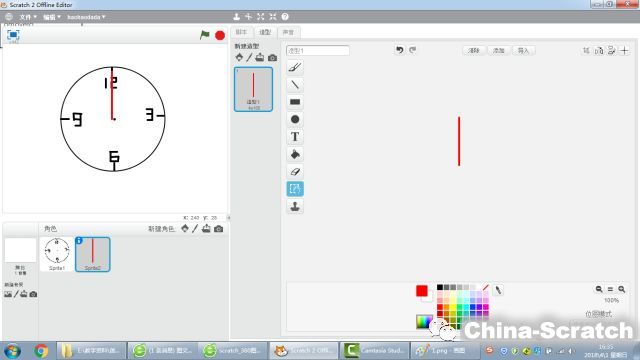This screenshot has height=360, width=640.
Task: Zoom in the paint canvas
Action: coord(622,289)
